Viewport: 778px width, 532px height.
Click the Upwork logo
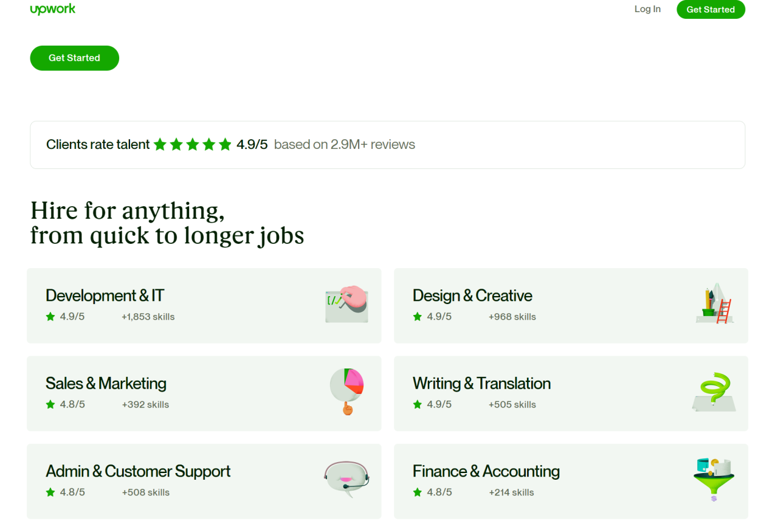(x=53, y=9)
